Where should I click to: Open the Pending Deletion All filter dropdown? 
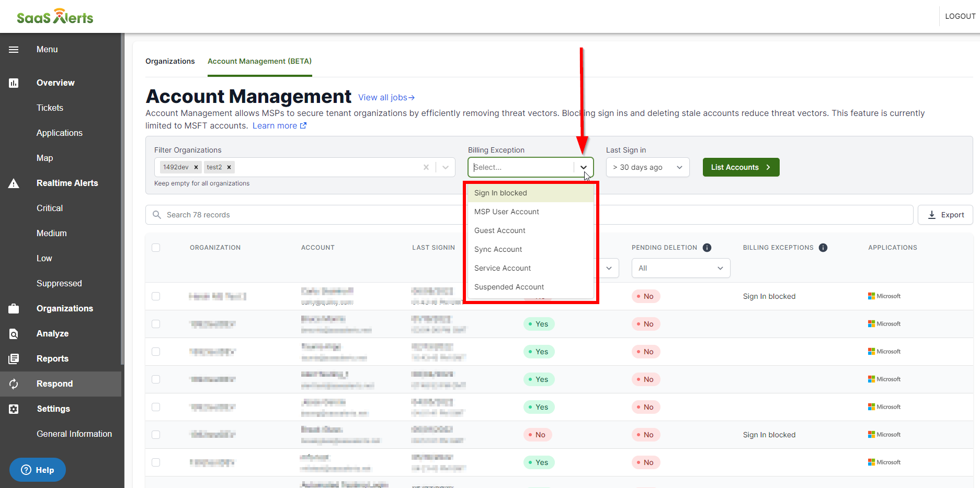click(681, 268)
